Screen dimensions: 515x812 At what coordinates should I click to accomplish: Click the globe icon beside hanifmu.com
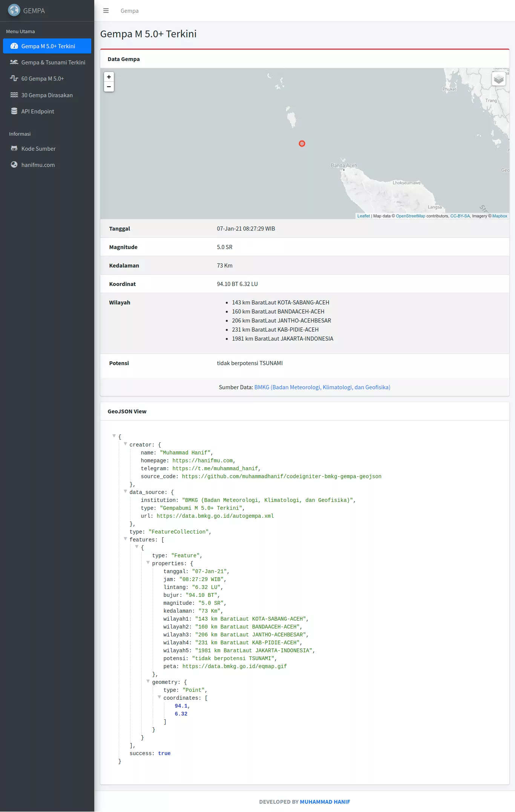click(14, 165)
